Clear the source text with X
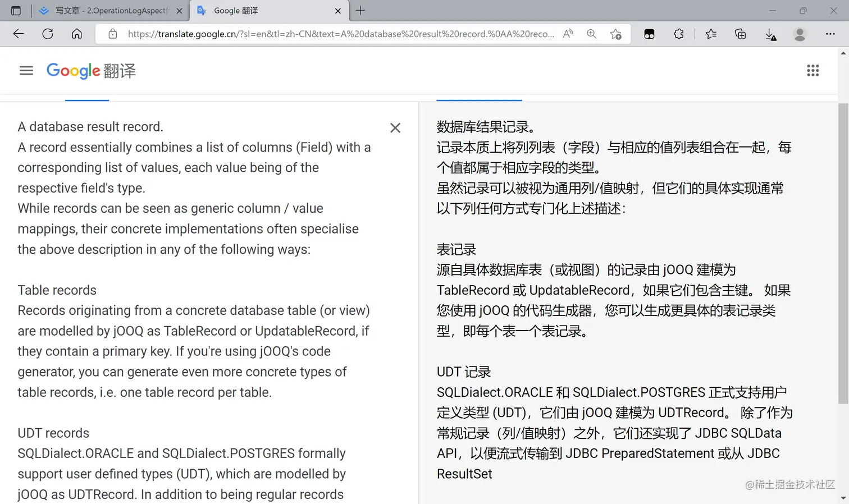Image resolution: width=849 pixels, height=504 pixels. 395,128
